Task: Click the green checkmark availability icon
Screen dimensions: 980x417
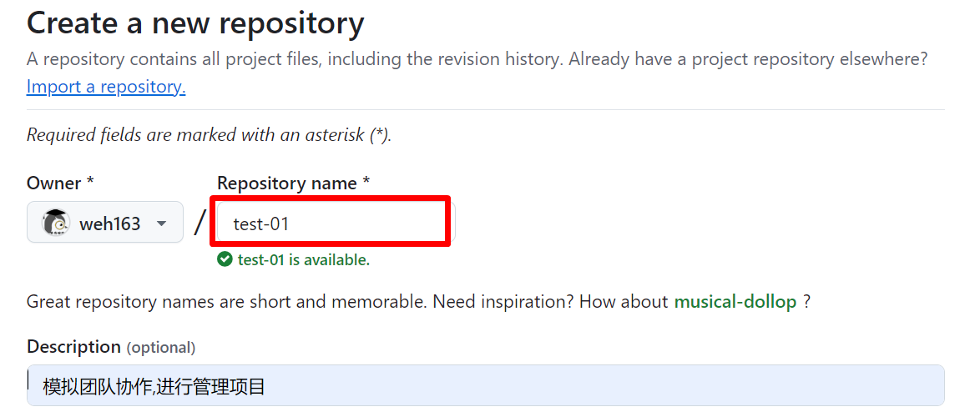Action: point(225,259)
